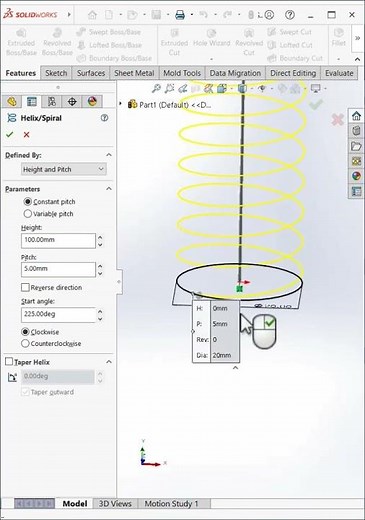Click the Part1 (Default) tree item
The height and width of the screenshot is (520, 365).
(x=170, y=105)
